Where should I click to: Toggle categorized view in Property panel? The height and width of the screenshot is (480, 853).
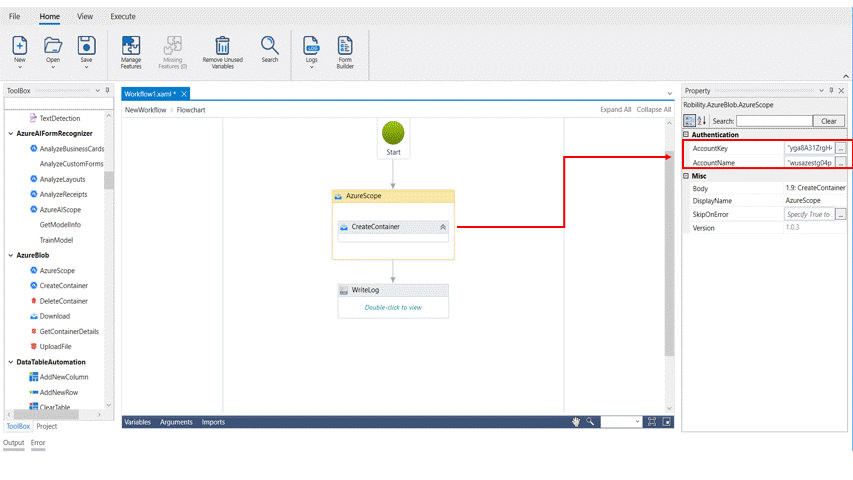689,121
